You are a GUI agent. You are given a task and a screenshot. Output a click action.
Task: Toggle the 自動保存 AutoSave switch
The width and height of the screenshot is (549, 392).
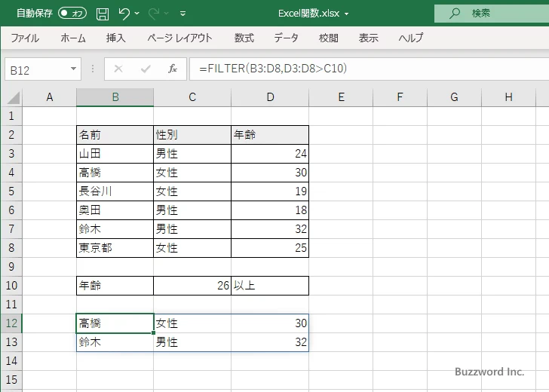tap(72, 14)
